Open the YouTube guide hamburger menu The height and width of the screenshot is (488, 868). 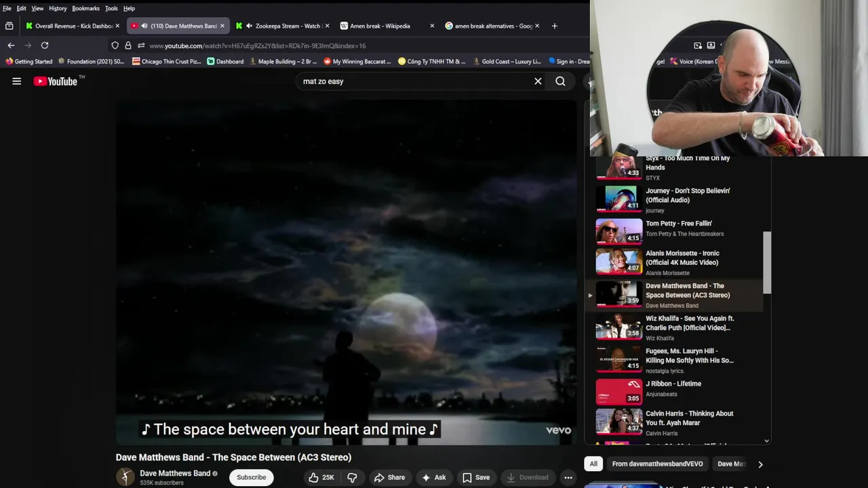[x=16, y=81]
